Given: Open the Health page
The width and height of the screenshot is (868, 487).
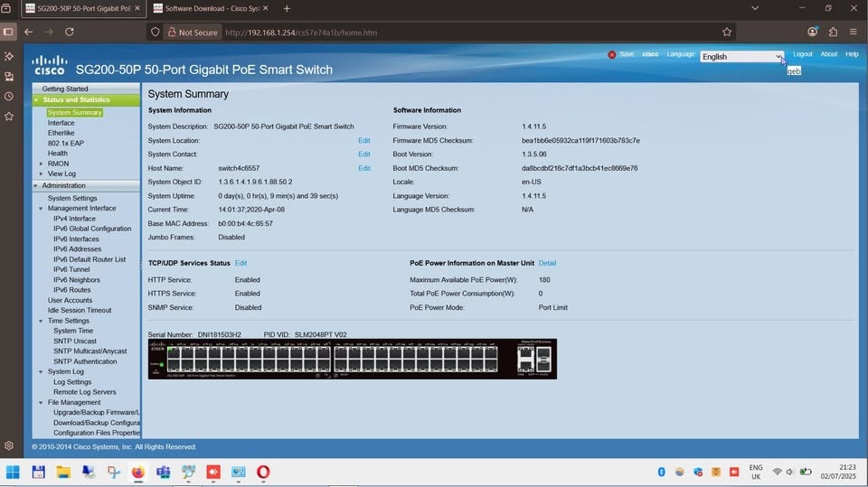Looking at the screenshot, I should pos(58,154).
